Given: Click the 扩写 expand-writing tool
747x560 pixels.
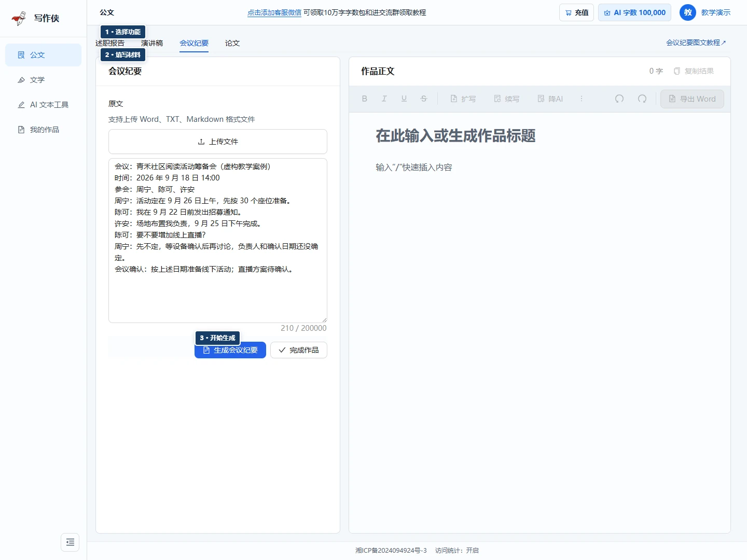Looking at the screenshot, I should point(463,99).
